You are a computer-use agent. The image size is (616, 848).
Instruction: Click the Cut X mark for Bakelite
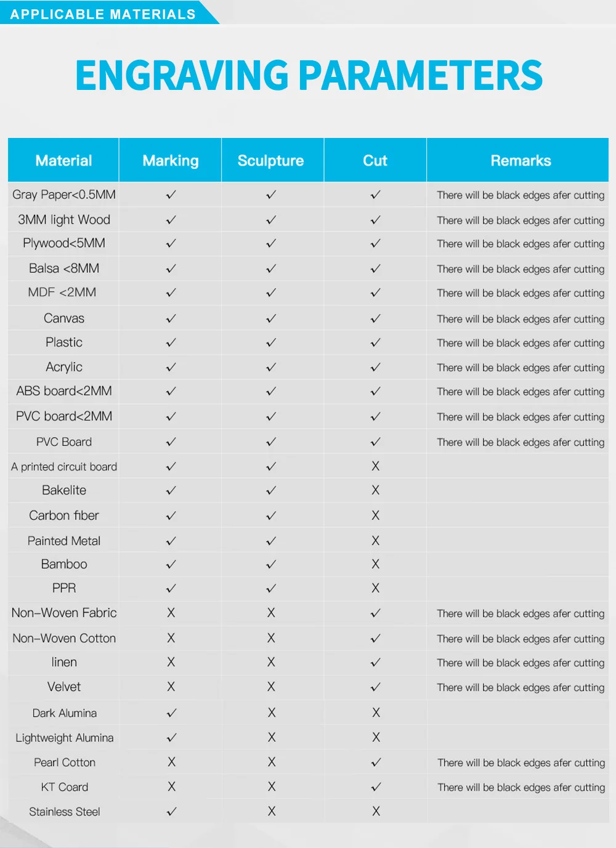375,490
